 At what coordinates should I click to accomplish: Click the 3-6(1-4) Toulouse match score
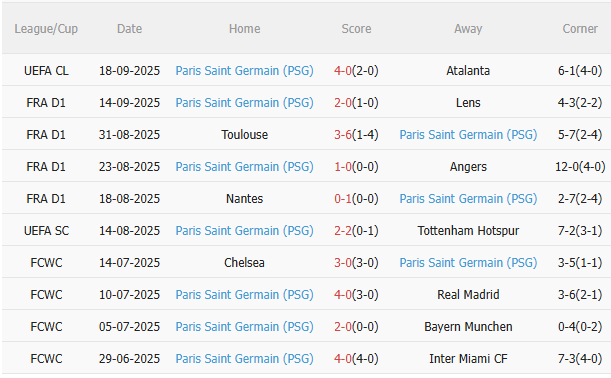click(356, 134)
